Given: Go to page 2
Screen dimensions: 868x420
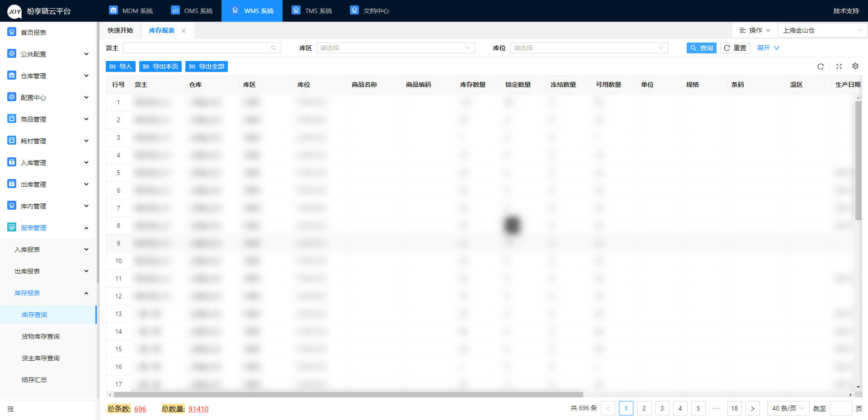Looking at the screenshot, I should [644, 408].
